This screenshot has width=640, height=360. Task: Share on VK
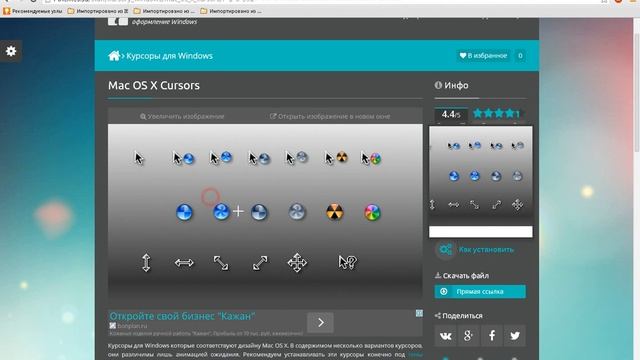click(445, 336)
